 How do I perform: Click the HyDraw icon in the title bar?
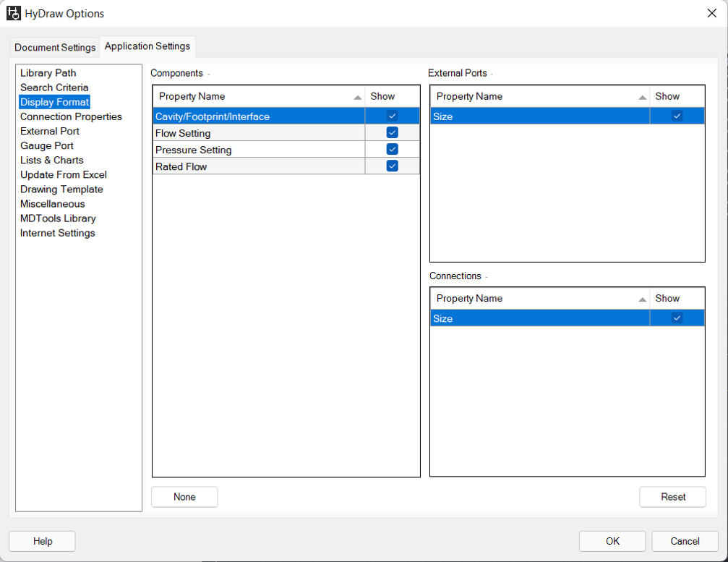click(13, 13)
